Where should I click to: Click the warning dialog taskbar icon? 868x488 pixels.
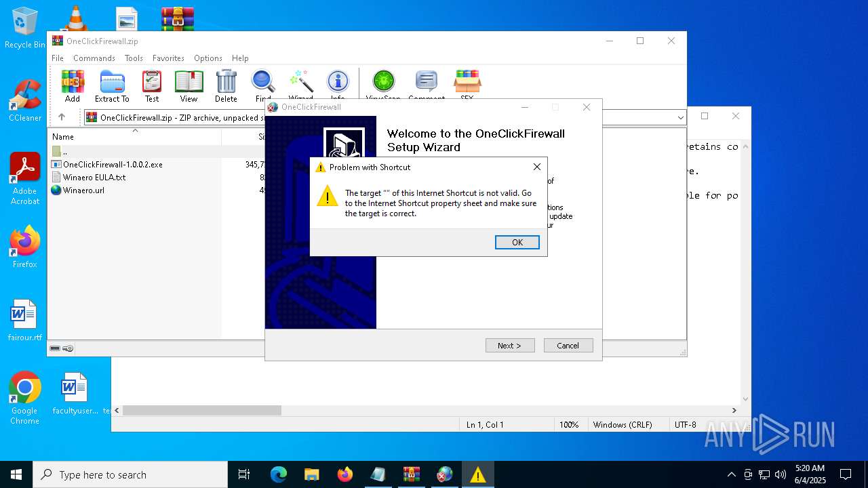pyautogui.click(x=478, y=474)
